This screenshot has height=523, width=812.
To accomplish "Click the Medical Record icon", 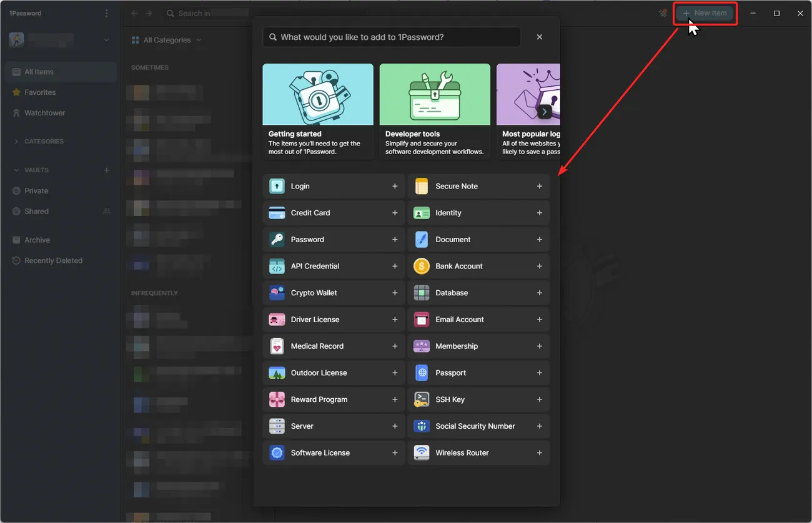I will click(x=277, y=346).
